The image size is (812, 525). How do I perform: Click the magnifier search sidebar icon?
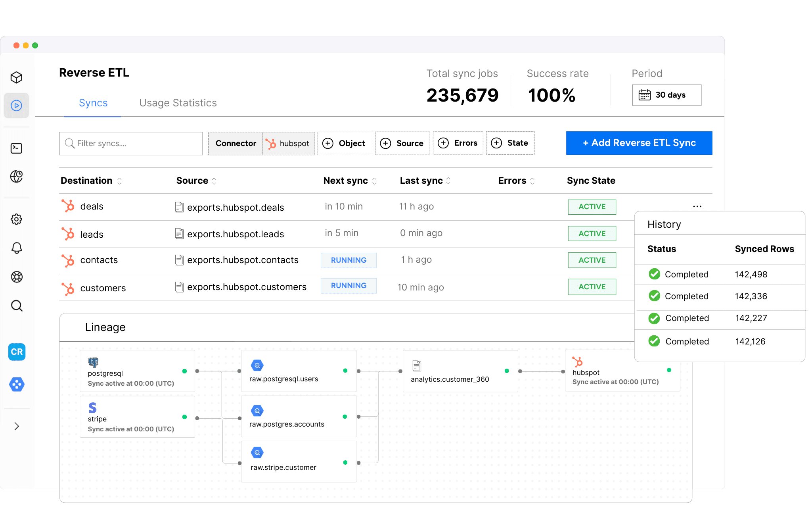16,306
